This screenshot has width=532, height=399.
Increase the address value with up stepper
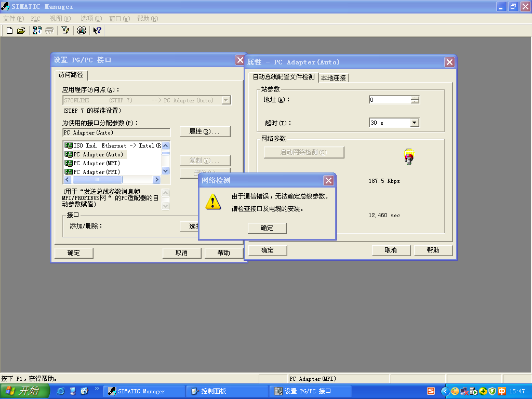[x=415, y=98]
